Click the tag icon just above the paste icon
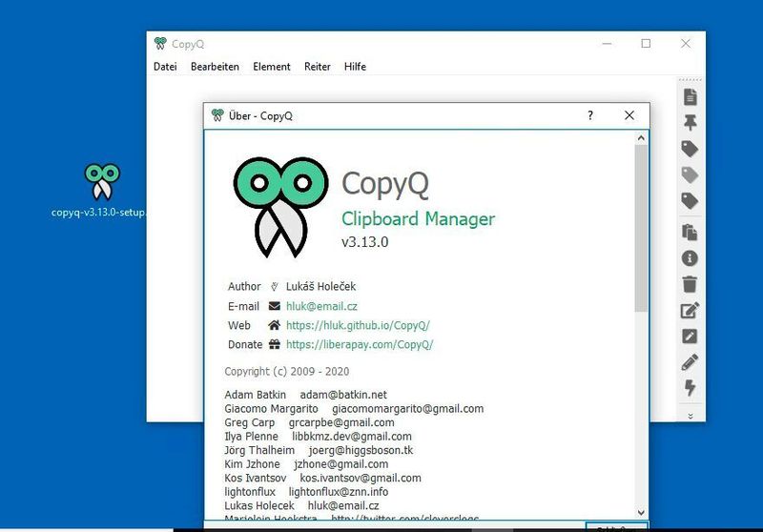763x532 pixels. [690, 201]
